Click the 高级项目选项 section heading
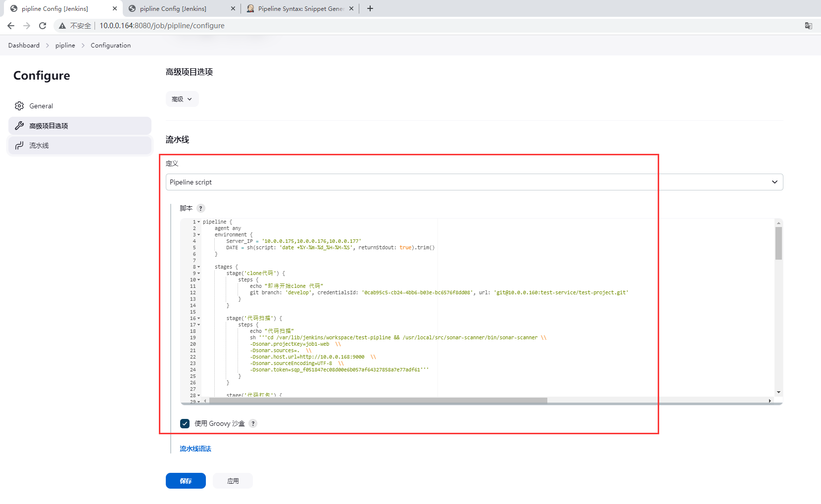 click(x=189, y=72)
